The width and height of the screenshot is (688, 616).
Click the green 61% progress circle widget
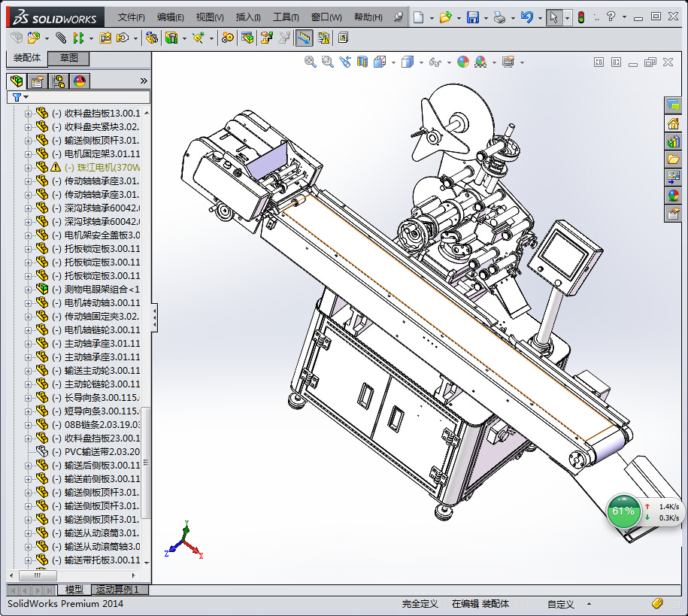pos(623,511)
